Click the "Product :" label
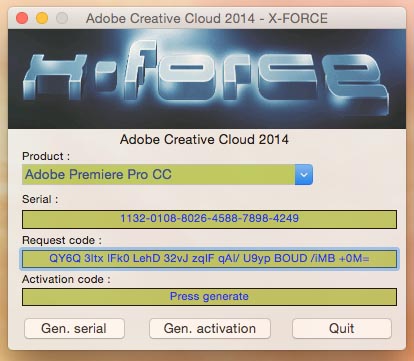Screen dimensions: 414x361 46,156
